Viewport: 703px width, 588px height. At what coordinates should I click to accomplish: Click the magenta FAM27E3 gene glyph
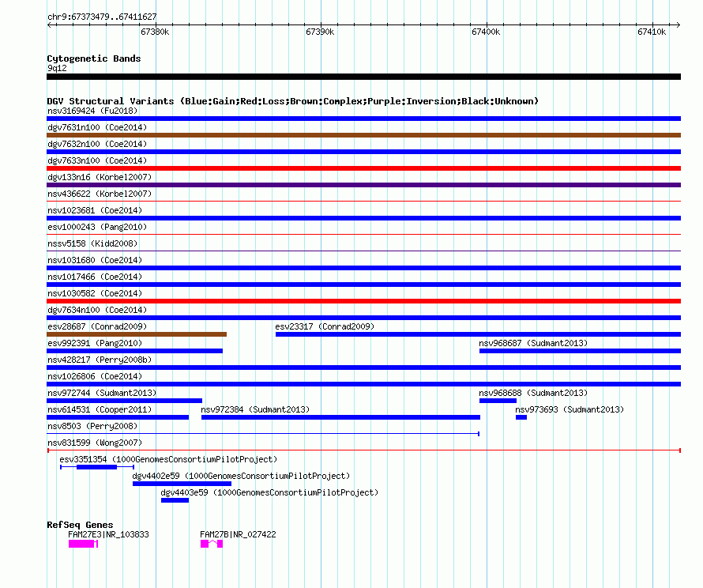pyautogui.click(x=83, y=544)
